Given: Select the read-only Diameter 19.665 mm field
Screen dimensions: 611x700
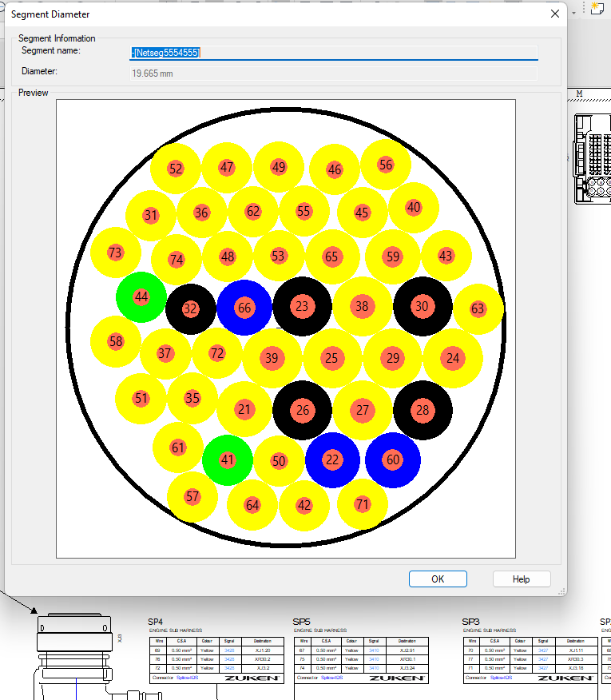Looking at the screenshot, I should tap(333, 74).
